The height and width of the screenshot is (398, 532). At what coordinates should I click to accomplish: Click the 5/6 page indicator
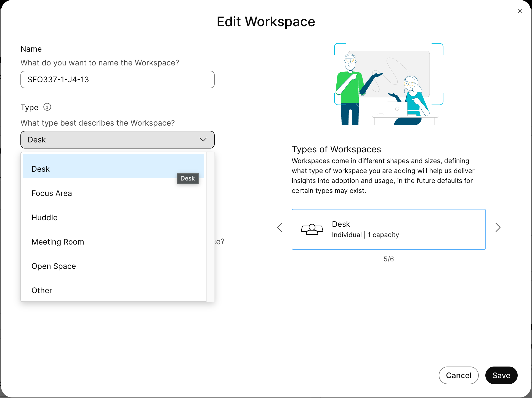[x=389, y=259]
